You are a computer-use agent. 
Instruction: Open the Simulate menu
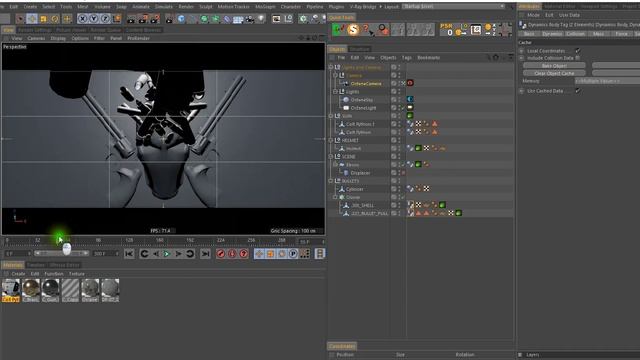pos(164,7)
